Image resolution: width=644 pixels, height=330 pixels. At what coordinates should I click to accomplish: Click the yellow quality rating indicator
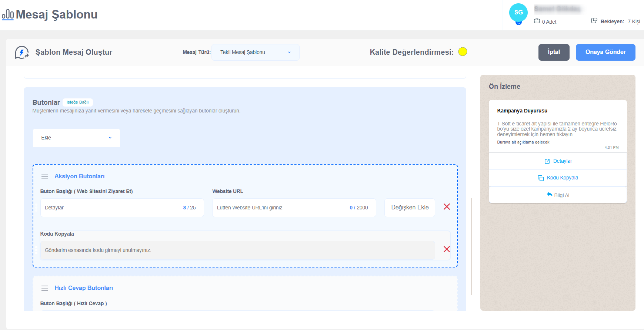[463, 52]
